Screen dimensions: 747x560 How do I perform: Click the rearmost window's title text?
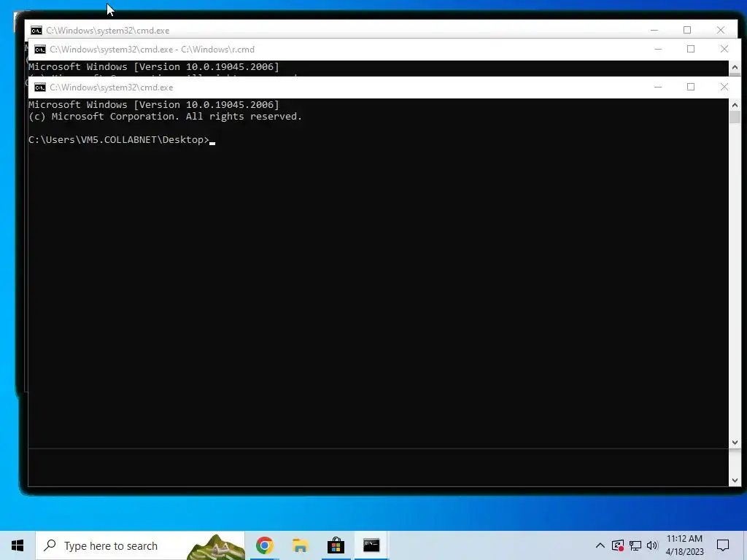tap(108, 31)
